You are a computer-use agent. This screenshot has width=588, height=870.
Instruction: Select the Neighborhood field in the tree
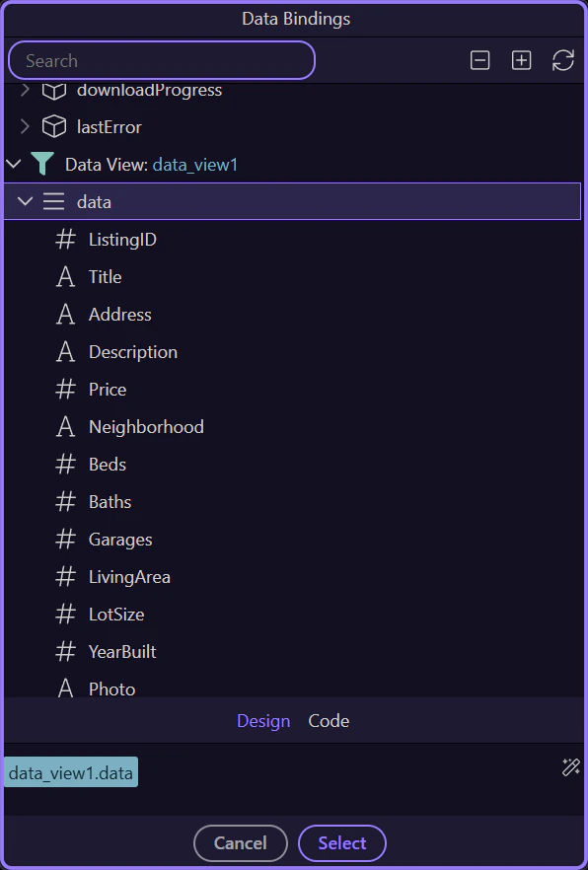(x=146, y=426)
